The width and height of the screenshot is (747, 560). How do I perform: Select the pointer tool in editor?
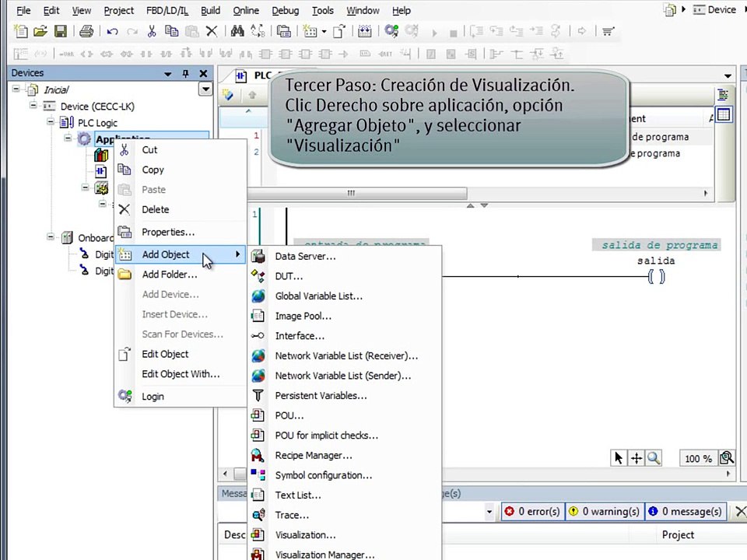pyautogui.click(x=619, y=458)
